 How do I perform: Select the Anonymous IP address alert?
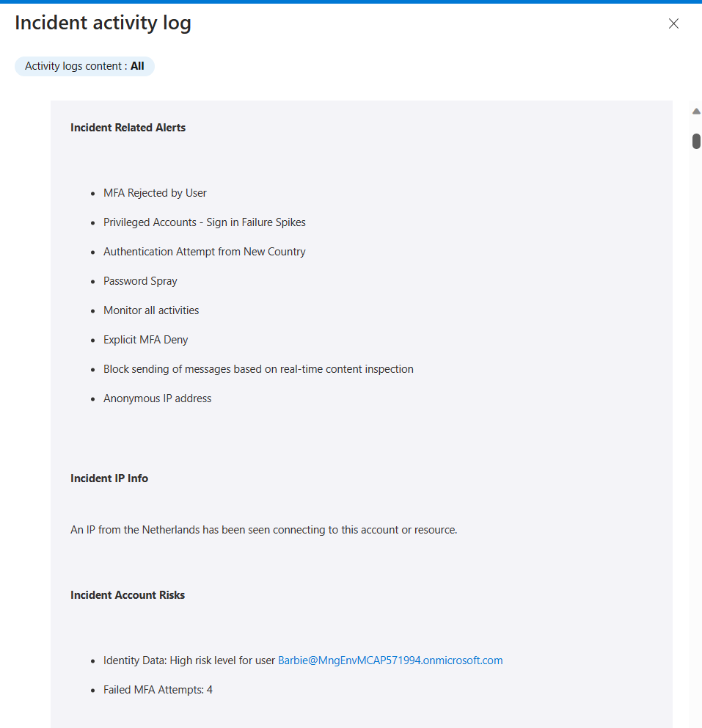pyautogui.click(x=157, y=398)
